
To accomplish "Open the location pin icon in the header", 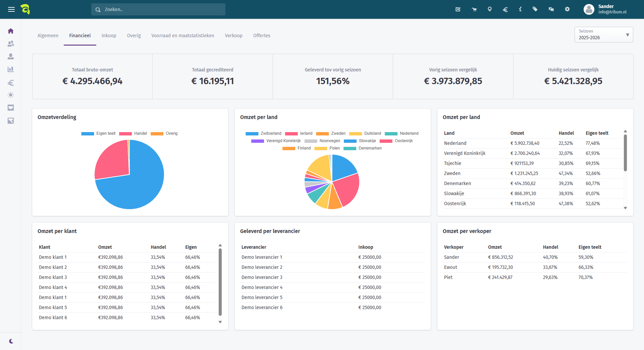I will click(490, 9).
